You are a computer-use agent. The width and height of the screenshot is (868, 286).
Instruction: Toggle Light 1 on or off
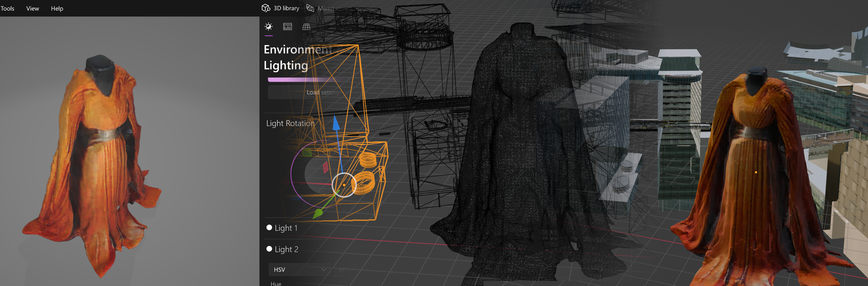269,228
